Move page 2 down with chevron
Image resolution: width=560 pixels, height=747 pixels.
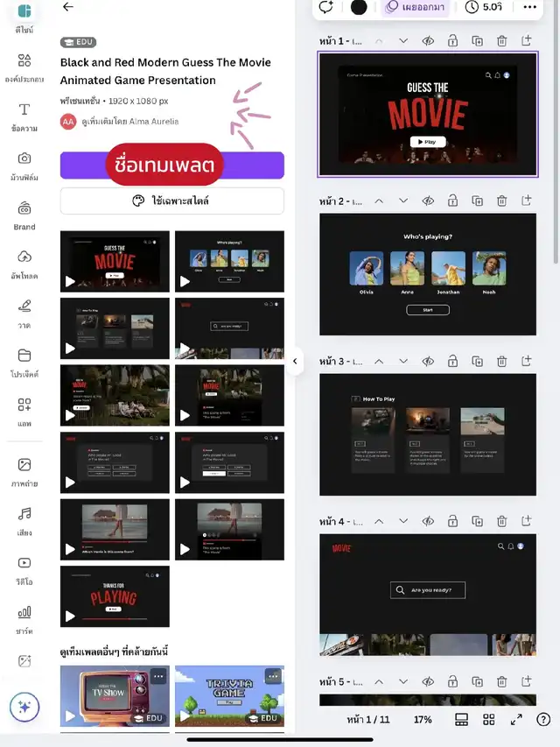coord(403,201)
